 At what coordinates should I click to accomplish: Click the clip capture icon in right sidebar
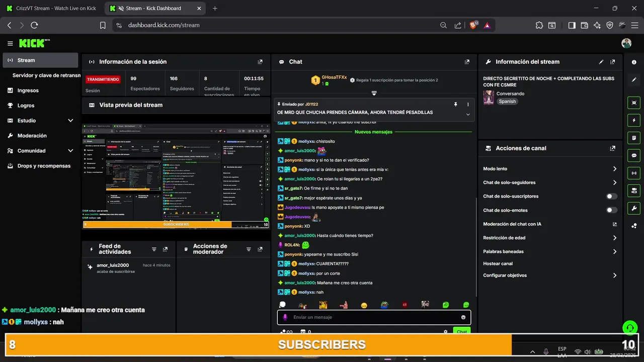(634, 103)
